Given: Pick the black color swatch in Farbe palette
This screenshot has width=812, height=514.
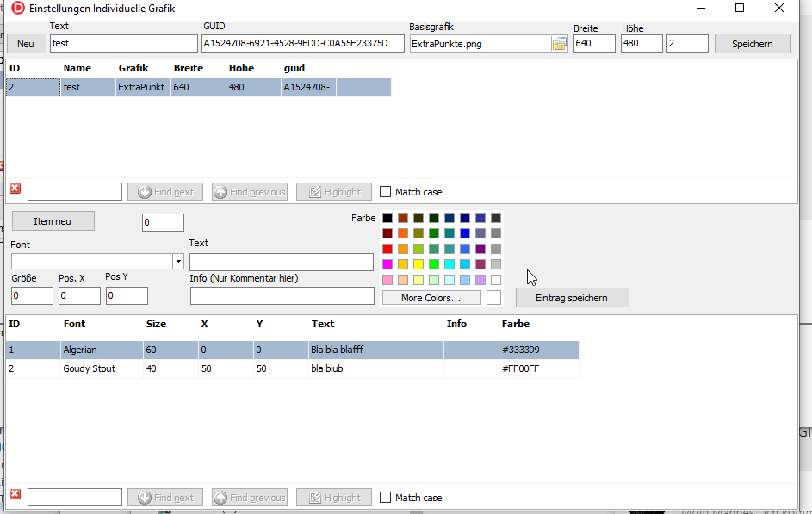Looking at the screenshot, I should click(x=387, y=218).
